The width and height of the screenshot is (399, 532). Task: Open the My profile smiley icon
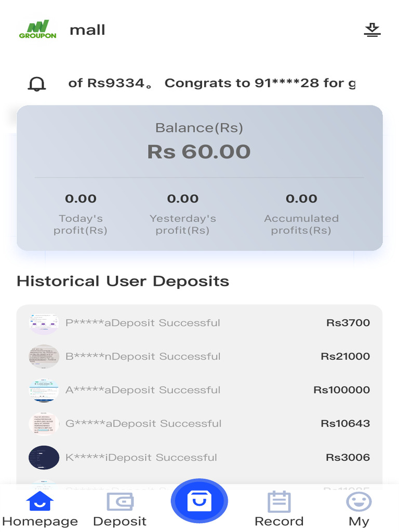tap(359, 502)
